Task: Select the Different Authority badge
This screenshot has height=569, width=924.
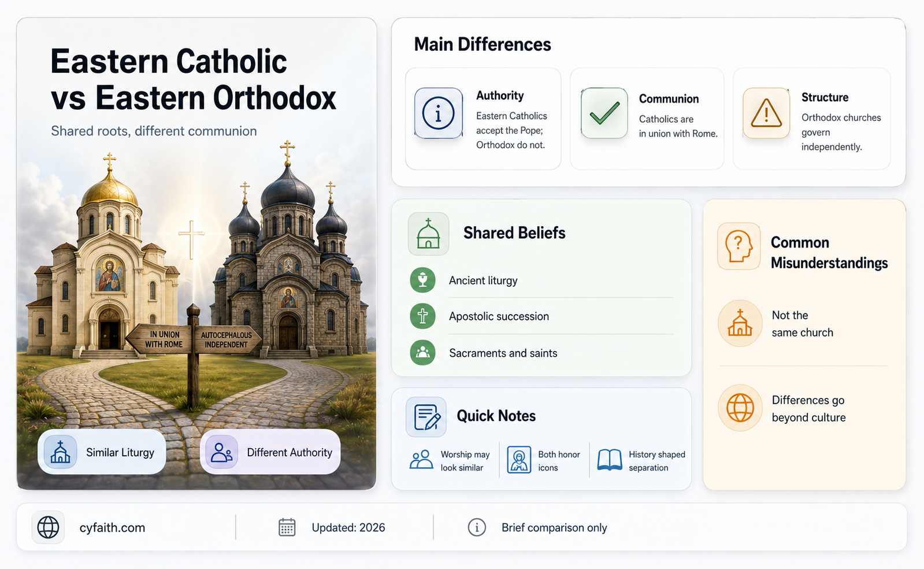Action: 270,452
